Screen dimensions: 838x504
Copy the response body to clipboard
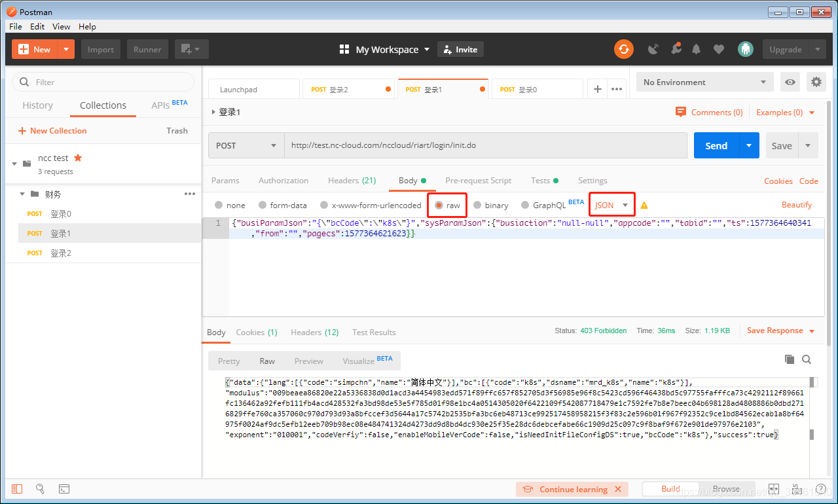tap(790, 359)
